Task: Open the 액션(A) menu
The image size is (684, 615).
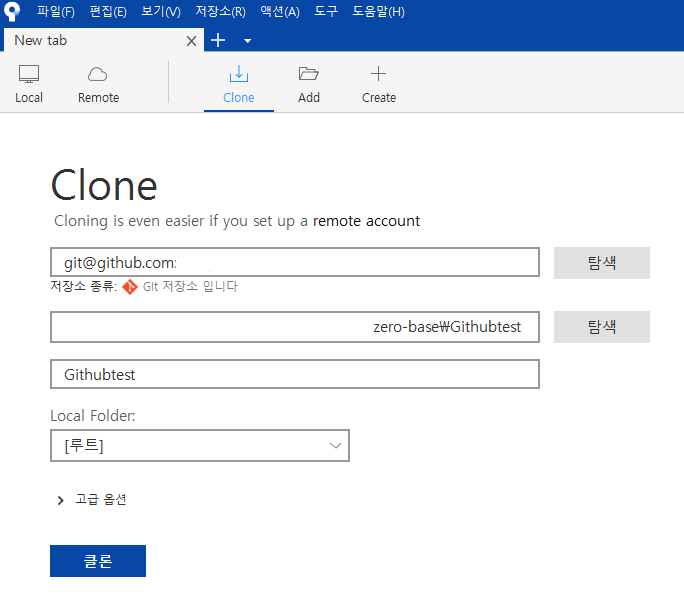Action: [x=280, y=11]
